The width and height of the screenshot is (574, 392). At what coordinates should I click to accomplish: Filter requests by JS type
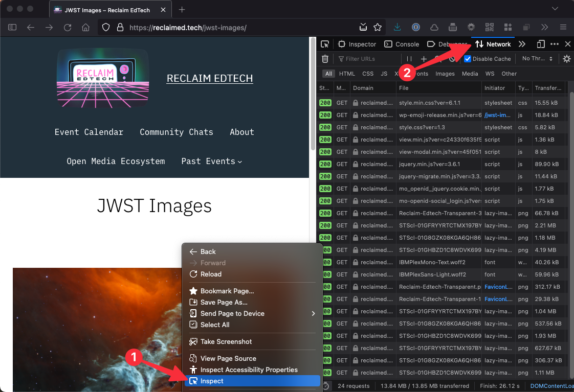point(384,74)
